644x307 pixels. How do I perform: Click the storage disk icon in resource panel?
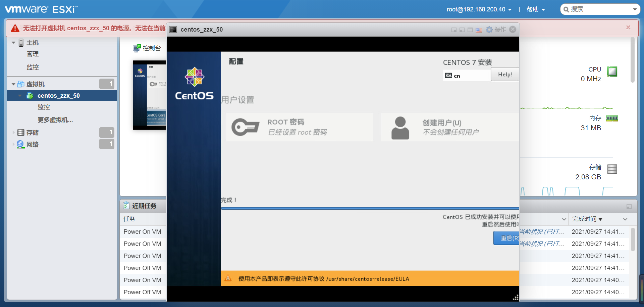pos(612,169)
